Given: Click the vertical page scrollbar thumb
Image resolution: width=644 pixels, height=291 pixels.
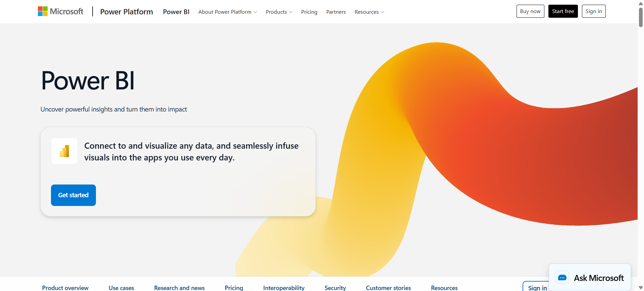Looking at the screenshot, I should 641,17.
